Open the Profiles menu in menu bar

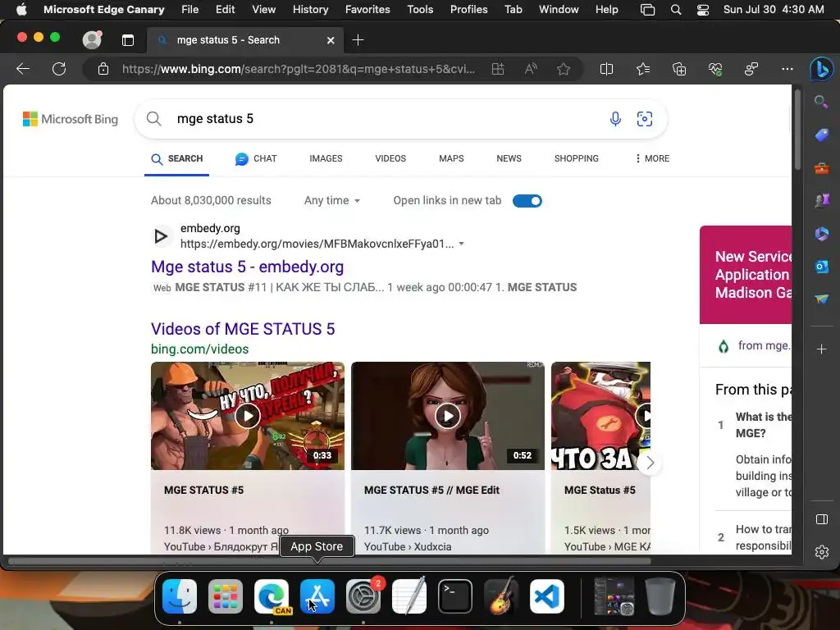(x=468, y=10)
